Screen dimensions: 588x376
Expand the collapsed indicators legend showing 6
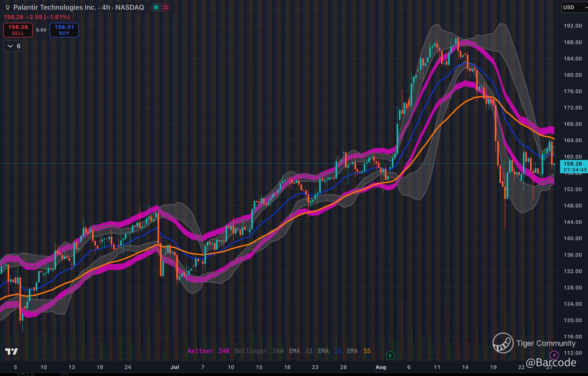13,46
